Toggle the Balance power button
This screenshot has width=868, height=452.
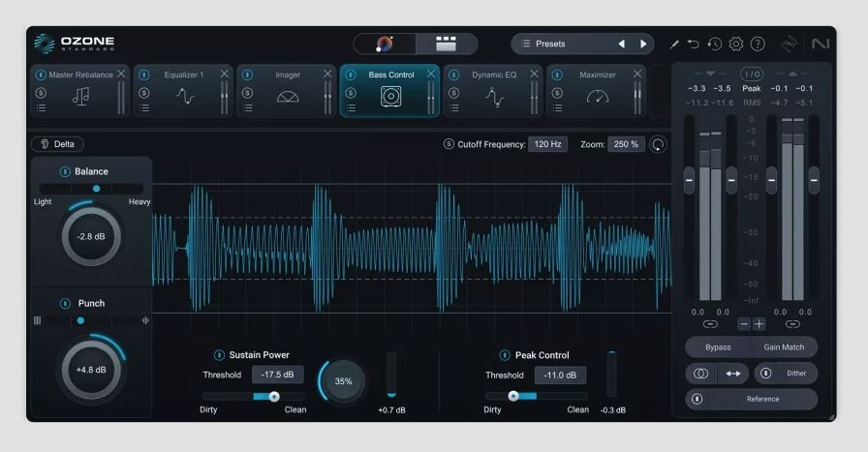tap(65, 171)
